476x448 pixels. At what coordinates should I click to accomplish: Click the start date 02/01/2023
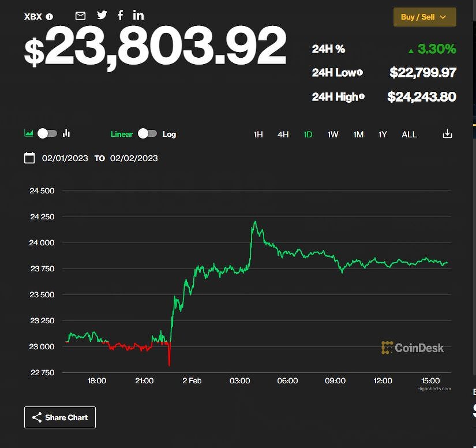(65, 158)
